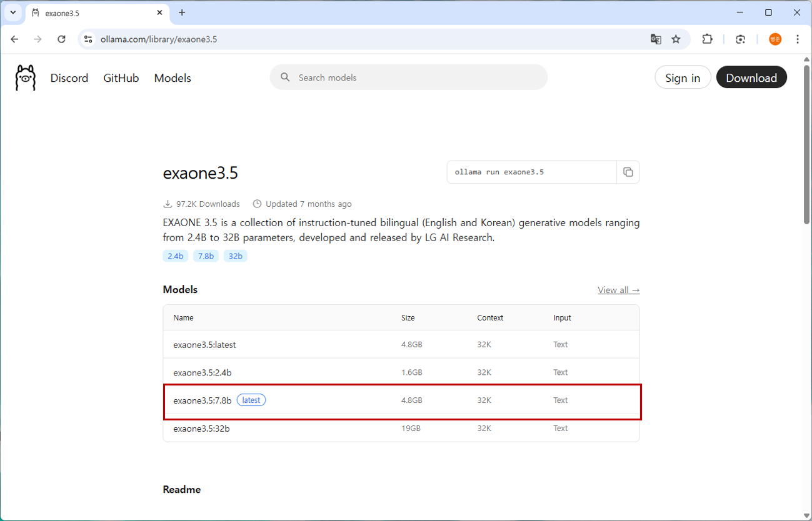Select the 2.4b size tag
Screen dimensions: 812x521
175,256
